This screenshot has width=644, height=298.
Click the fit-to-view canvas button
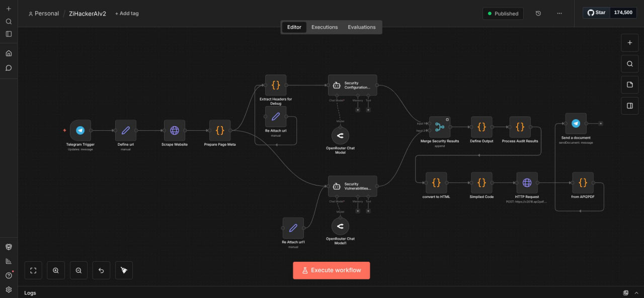pyautogui.click(x=33, y=270)
